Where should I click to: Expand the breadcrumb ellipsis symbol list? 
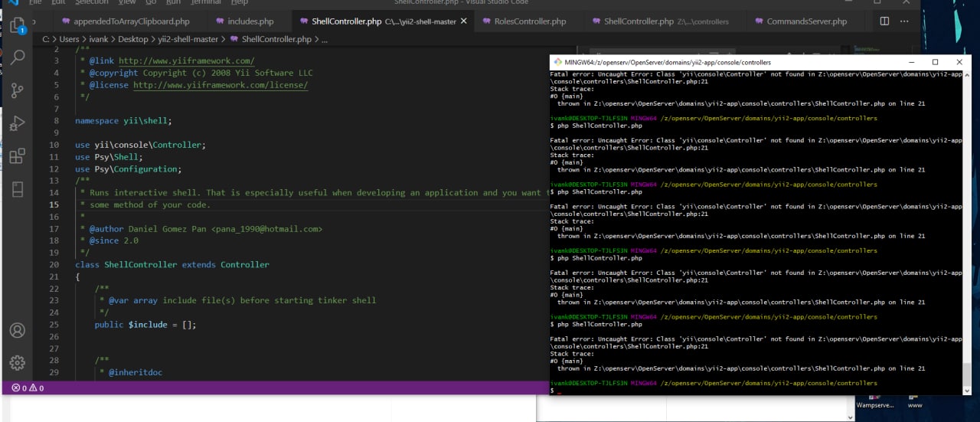coord(325,38)
